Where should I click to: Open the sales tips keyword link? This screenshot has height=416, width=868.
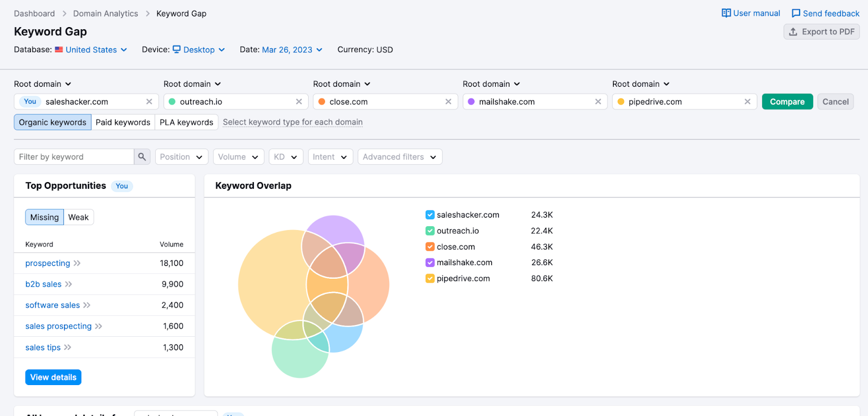pyautogui.click(x=43, y=347)
